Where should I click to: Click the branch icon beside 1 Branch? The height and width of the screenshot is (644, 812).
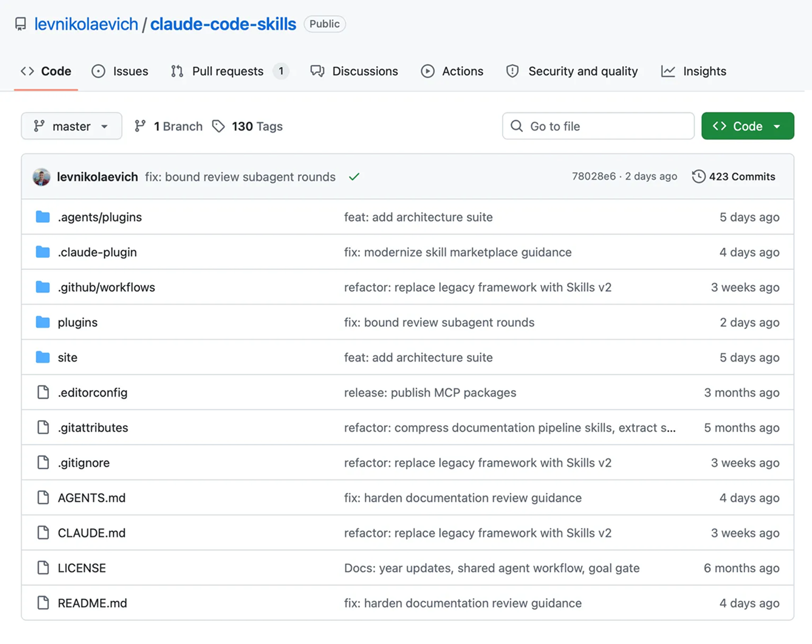[140, 126]
